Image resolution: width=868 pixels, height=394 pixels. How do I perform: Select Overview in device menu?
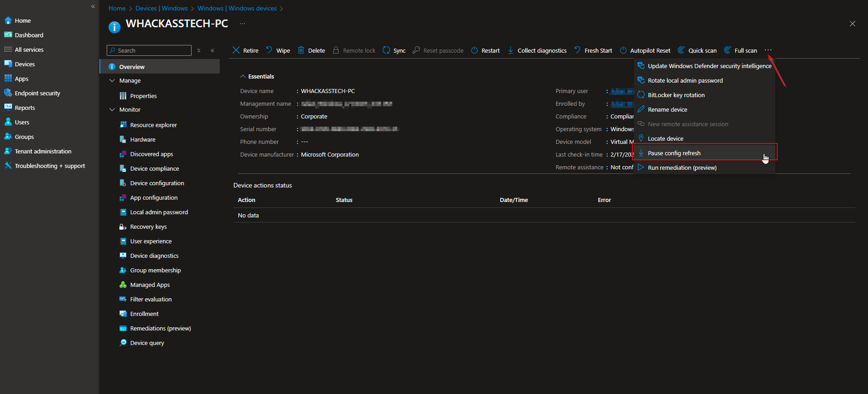point(160,67)
